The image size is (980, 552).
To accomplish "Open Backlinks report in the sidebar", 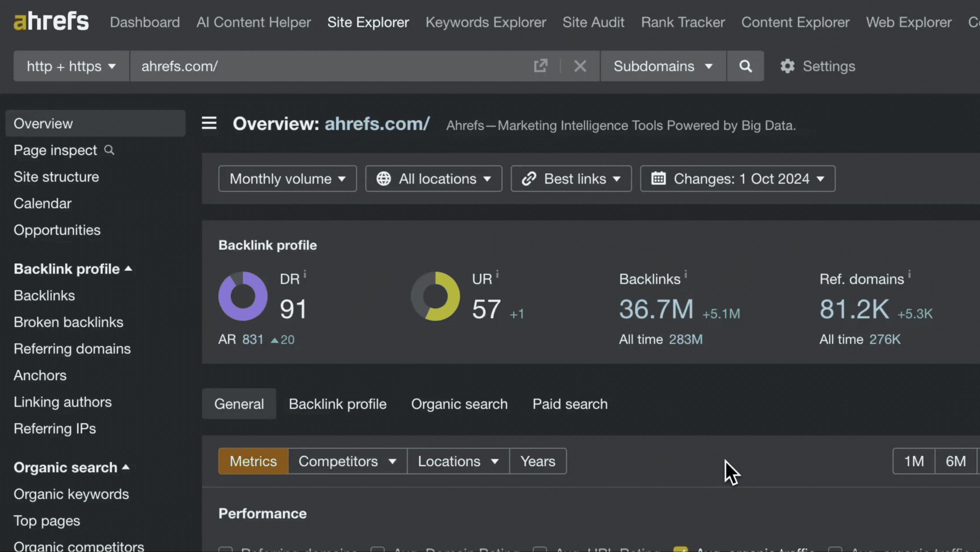I will coord(44,295).
